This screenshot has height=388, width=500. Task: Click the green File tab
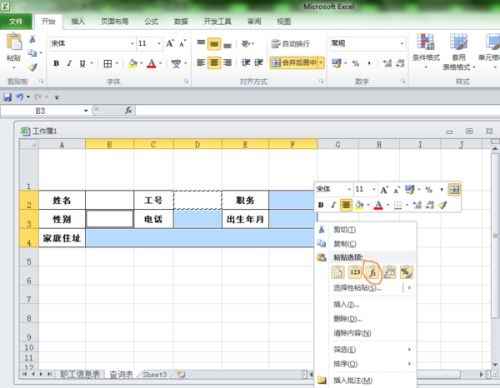[x=16, y=22]
